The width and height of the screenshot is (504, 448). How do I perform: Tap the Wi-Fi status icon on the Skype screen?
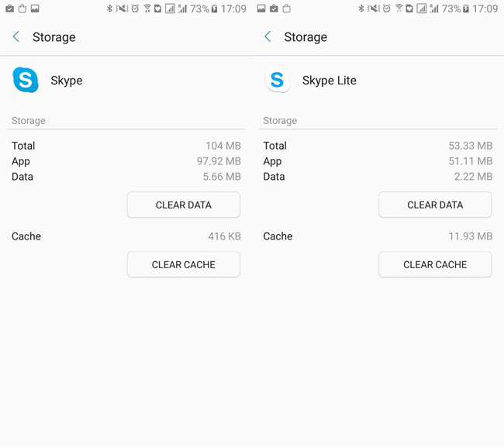[x=147, y=9]
